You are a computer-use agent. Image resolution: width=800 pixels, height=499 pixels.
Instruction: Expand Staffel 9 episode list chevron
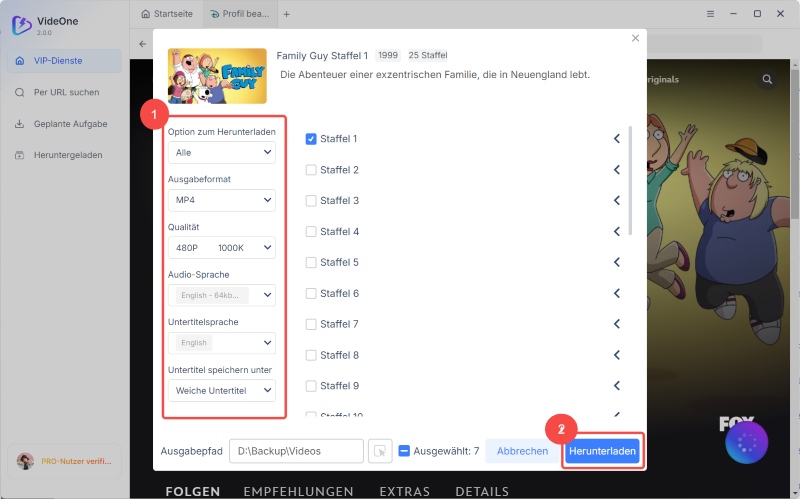pyautogui.click(x=616, y=386)
